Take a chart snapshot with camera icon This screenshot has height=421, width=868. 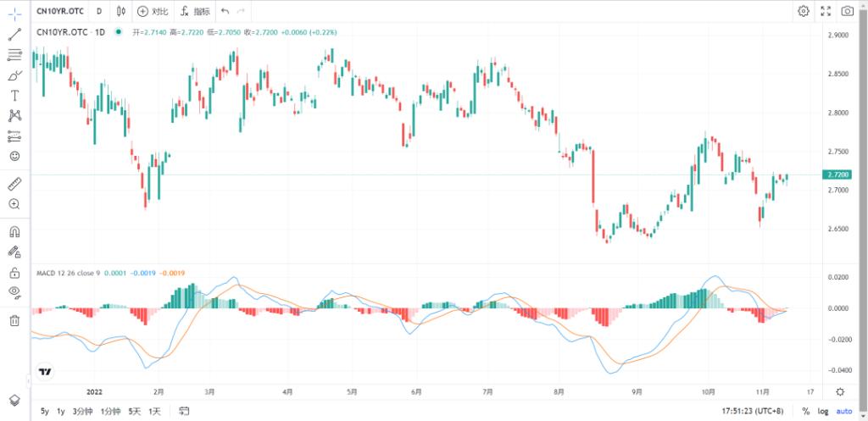click(848, 11)
